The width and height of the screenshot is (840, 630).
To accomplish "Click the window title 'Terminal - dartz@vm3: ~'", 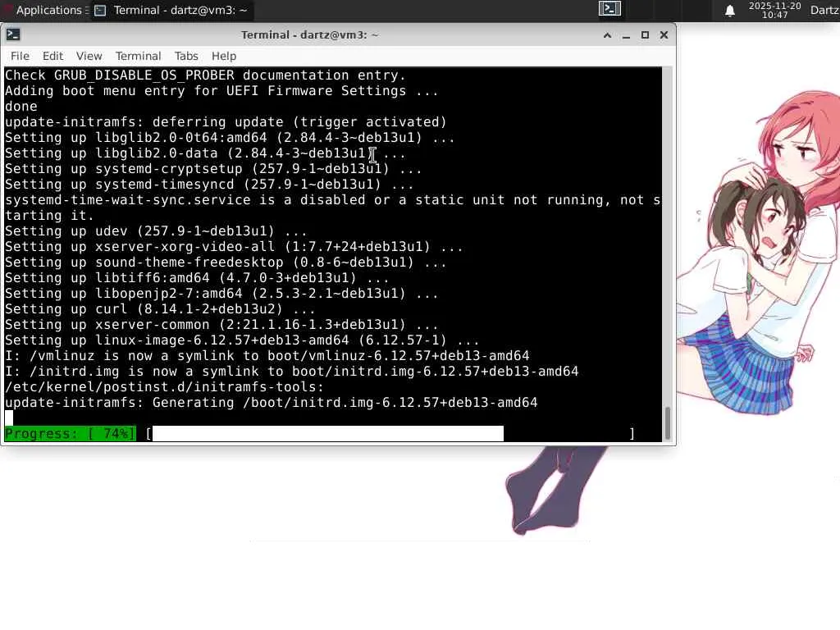I will pos(309,34).
